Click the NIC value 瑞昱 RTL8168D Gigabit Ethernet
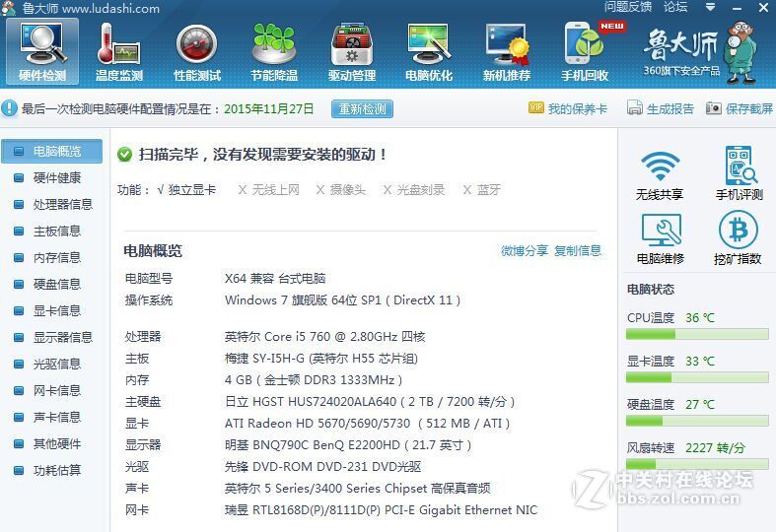The height and width of the screenshot is (532, 776). point(381,510)
